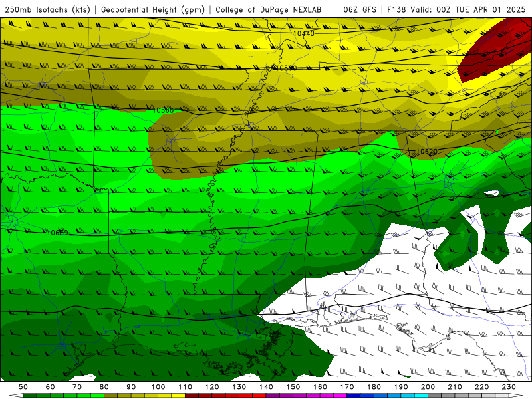Click the 50 value on the color scale

pyautogui.click(x=23, y=387)
